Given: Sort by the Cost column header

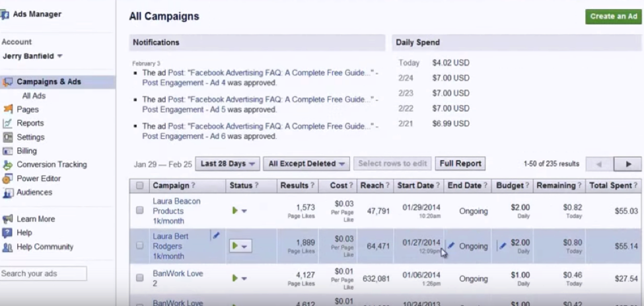Looking at the screenshot, I should tap(338, 186).
